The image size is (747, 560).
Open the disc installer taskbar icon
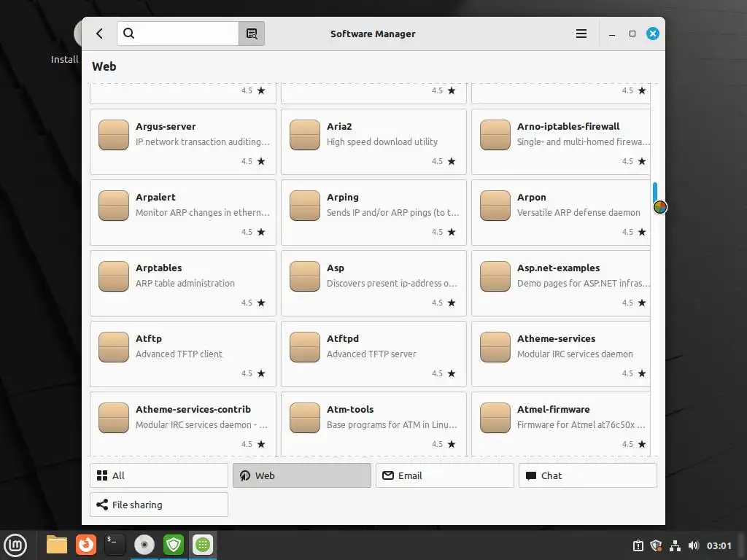point(144,545)
